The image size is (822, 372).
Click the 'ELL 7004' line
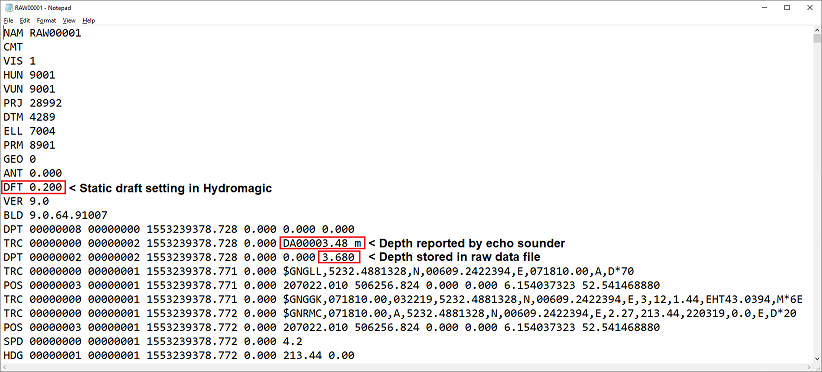tap(29, 131)
